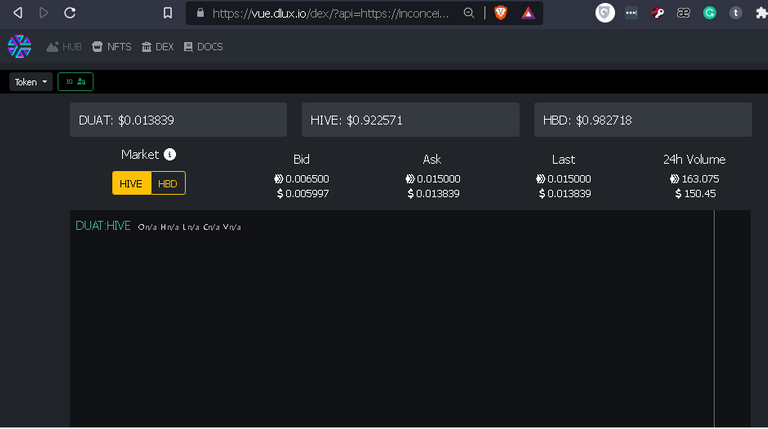
Task: Open NFTS page
Action: coord(112,47)
